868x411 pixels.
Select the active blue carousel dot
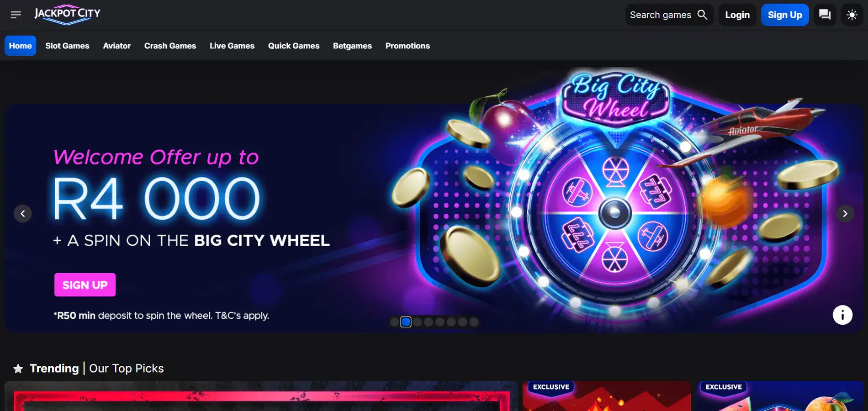406,322
